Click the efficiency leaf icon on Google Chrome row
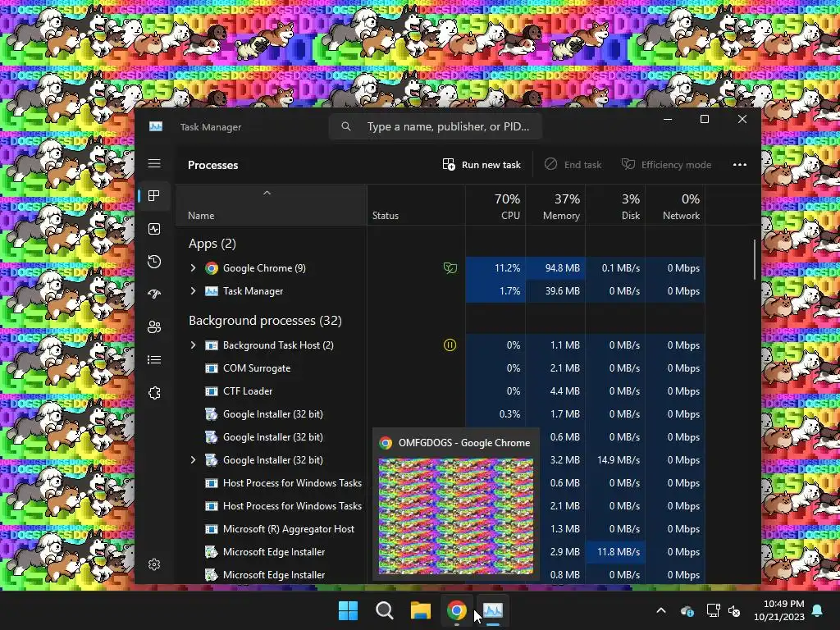 click(x=450, y=268)
